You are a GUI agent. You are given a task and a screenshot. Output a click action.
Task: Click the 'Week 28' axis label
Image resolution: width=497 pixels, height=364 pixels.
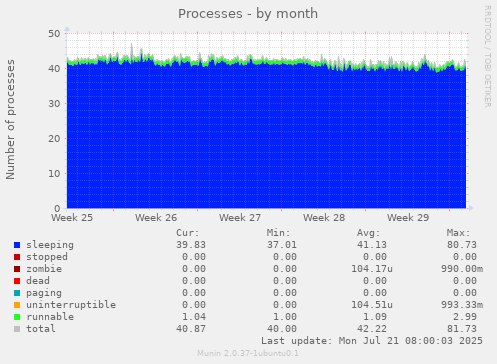324,218
